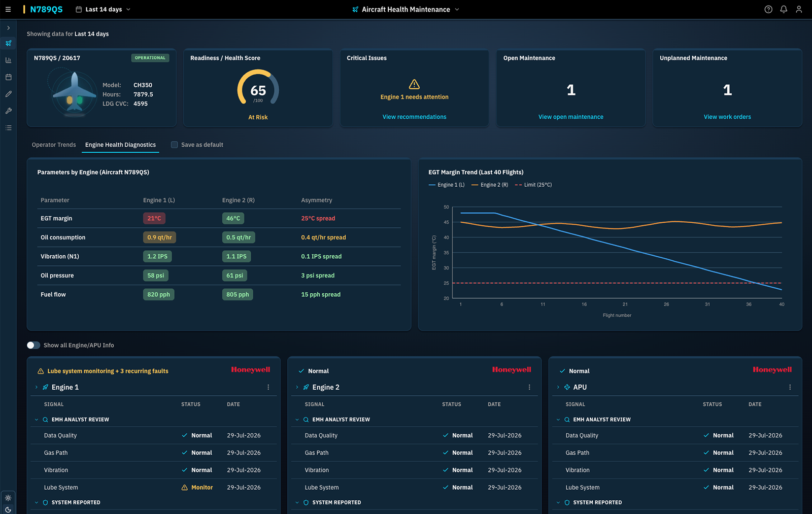Collapse APU System Reported section

[x=558, y=502]
